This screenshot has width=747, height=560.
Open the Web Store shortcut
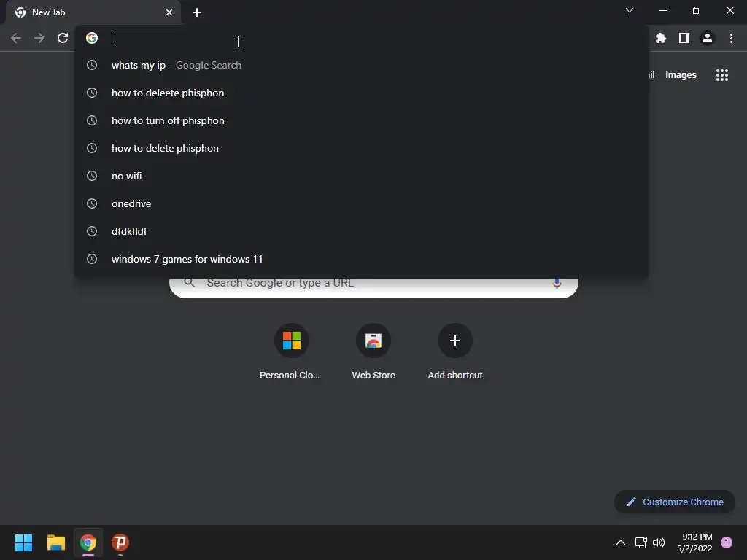[373, 352]
